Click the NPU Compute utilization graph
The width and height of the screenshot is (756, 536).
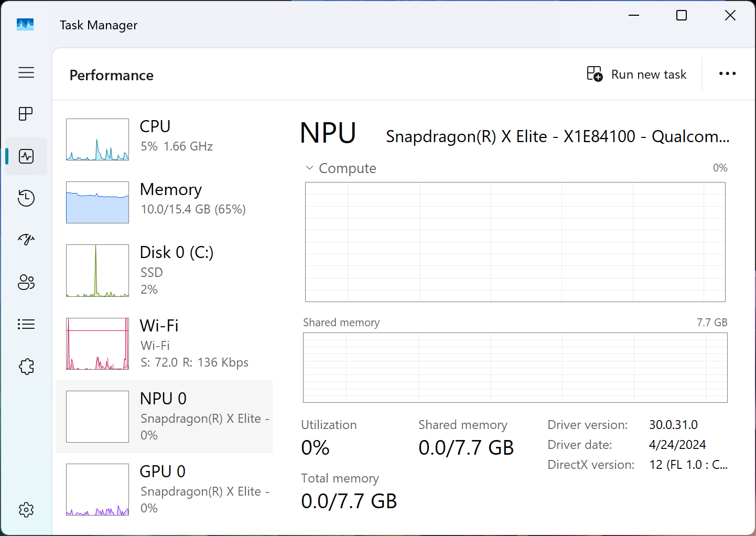coord(515,242)
